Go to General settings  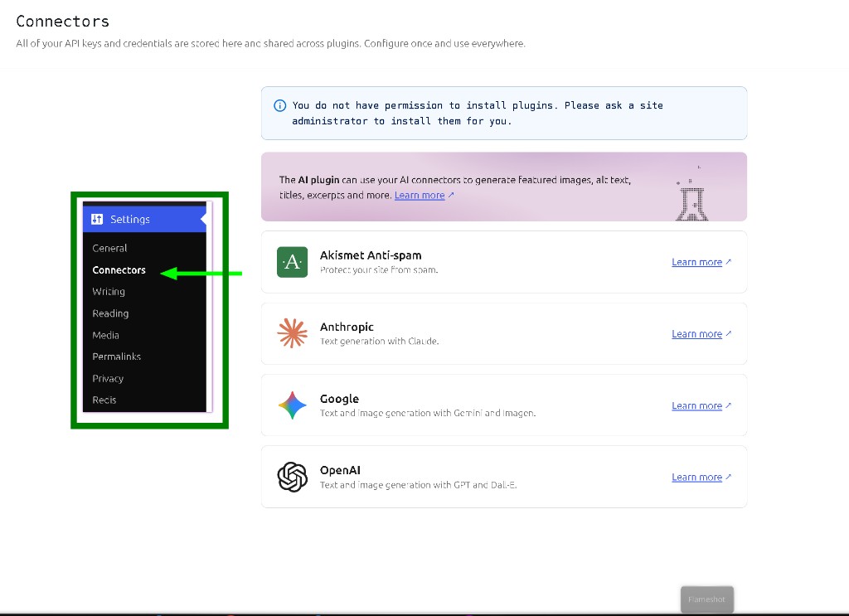(x=109, y=248)
